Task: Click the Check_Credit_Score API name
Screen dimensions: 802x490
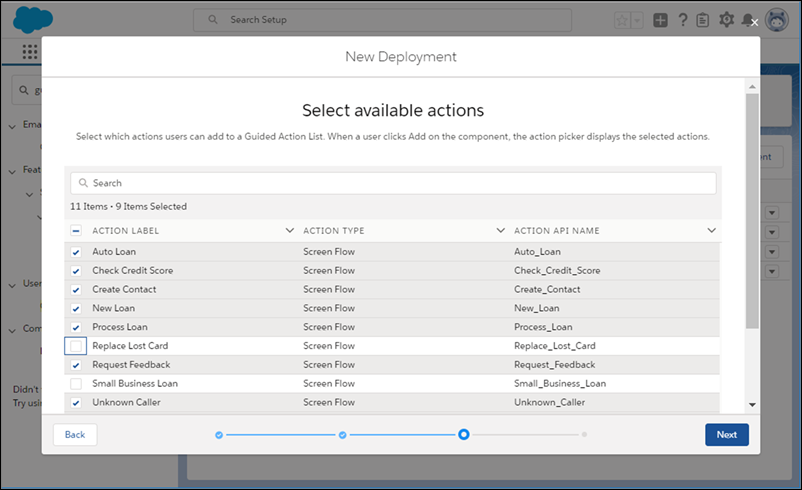Action: (558, 271)
